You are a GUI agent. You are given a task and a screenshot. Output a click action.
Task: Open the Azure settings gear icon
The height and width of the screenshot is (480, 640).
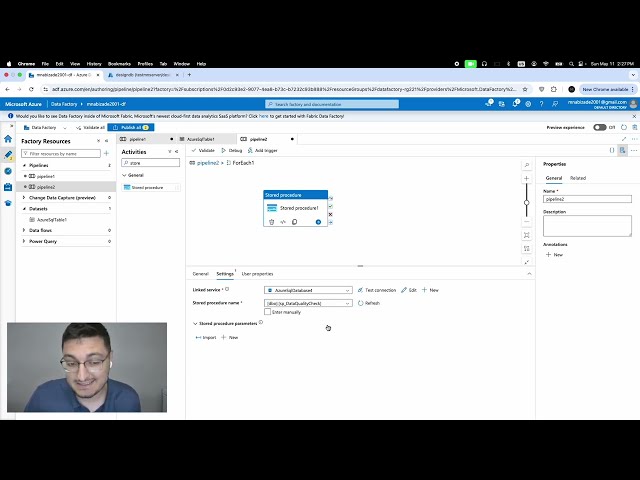click(528, 104)
